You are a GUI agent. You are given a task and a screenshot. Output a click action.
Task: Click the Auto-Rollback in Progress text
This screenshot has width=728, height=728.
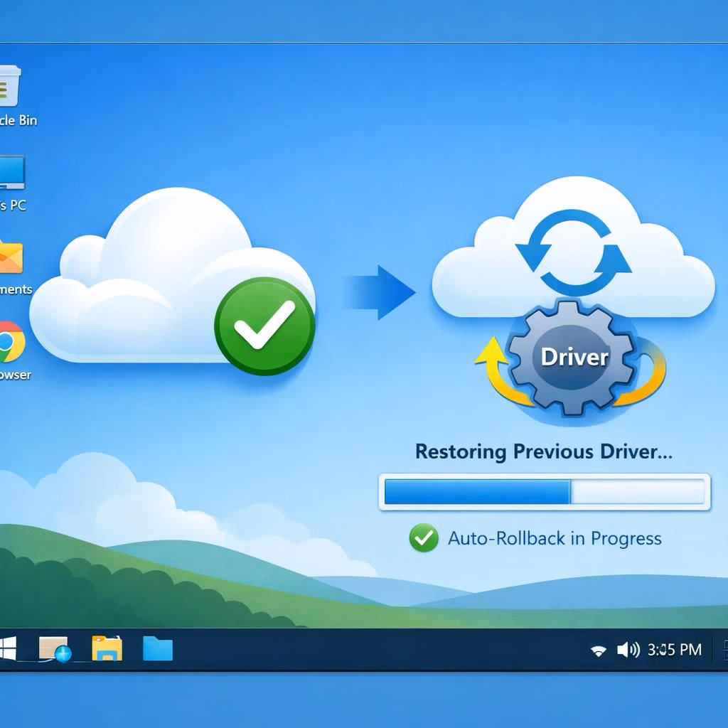pos(555,539)
